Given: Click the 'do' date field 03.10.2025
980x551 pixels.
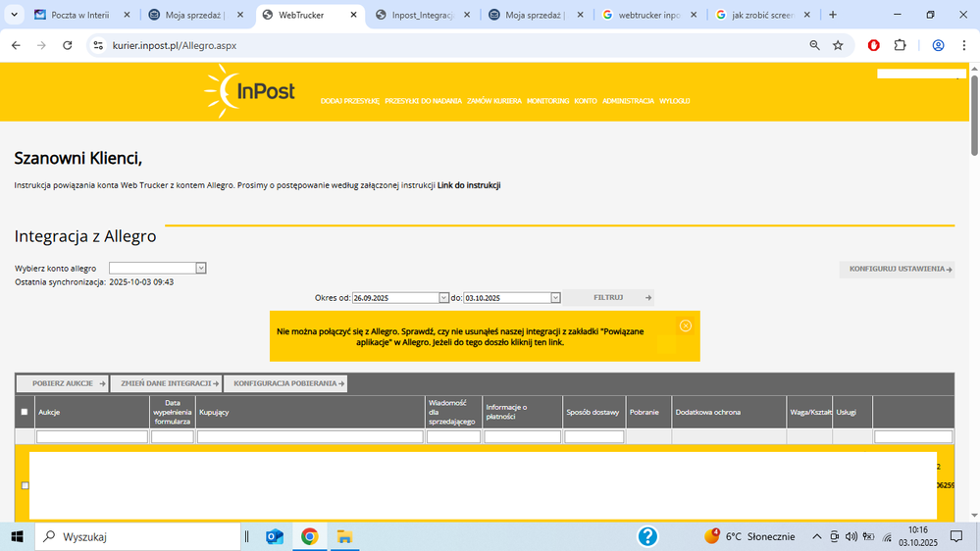Looking at the screenshot, I should pos(507,298).
